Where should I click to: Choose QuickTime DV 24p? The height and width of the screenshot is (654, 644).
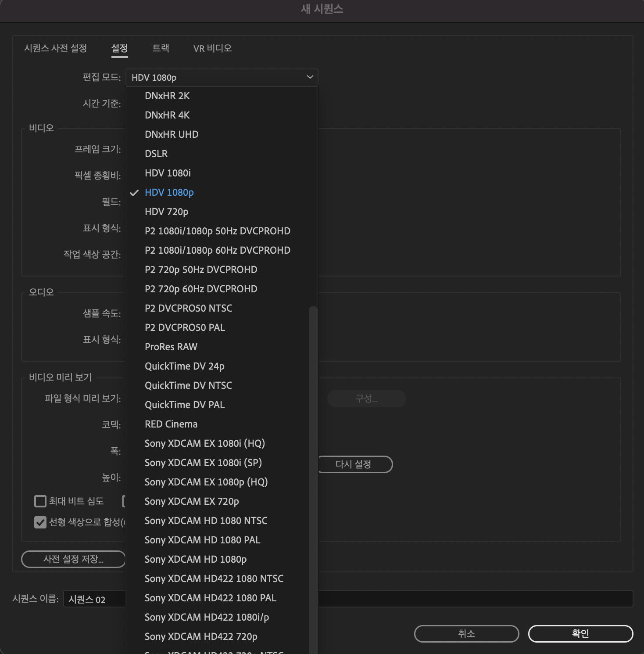click(218, 366)
